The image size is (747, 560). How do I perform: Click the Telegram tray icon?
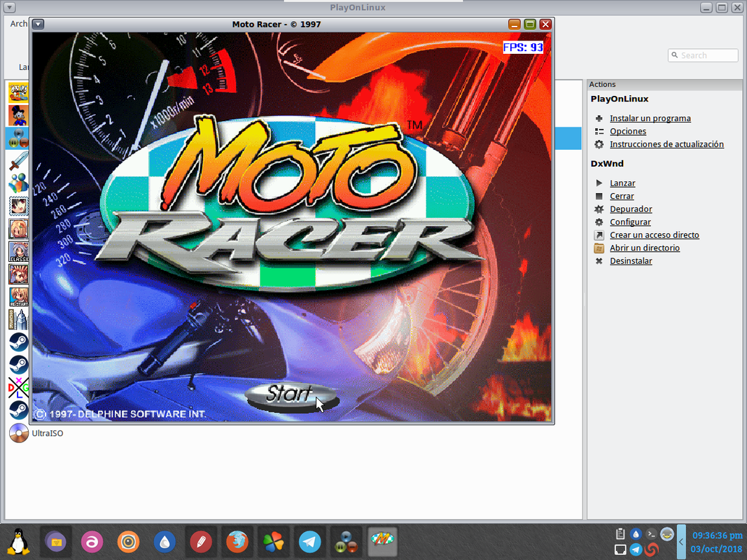point(636,549)
